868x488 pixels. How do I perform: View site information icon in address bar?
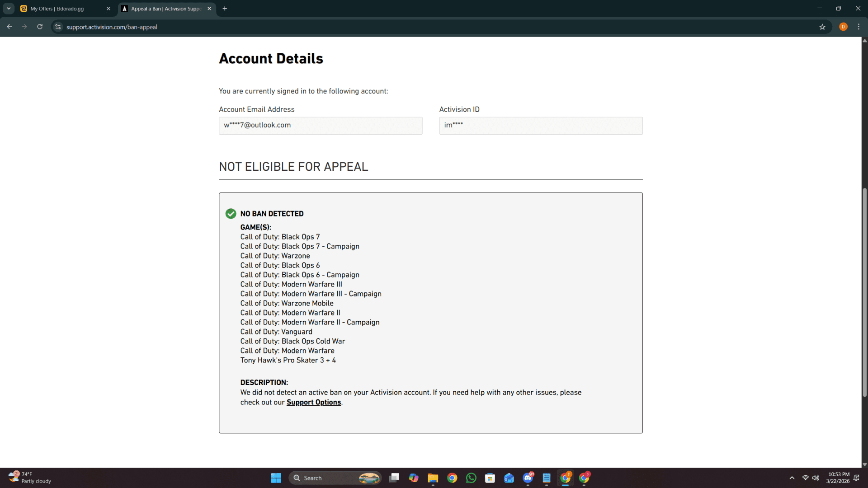(58, 27)
